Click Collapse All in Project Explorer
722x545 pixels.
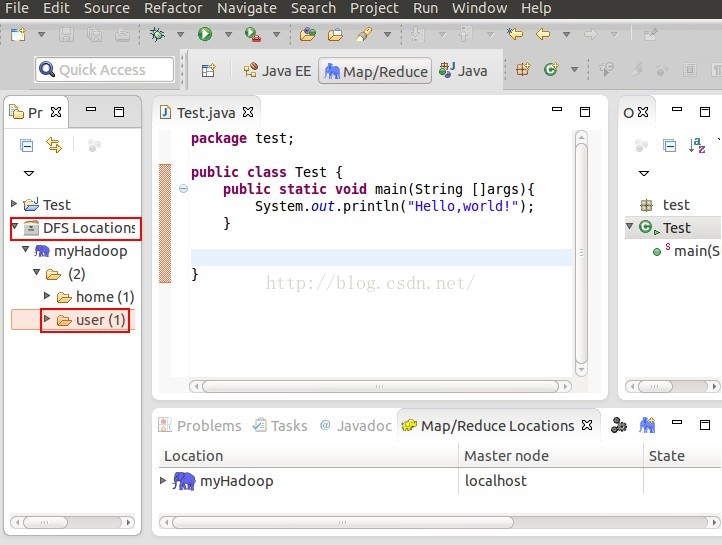click(x=27, y=145)
